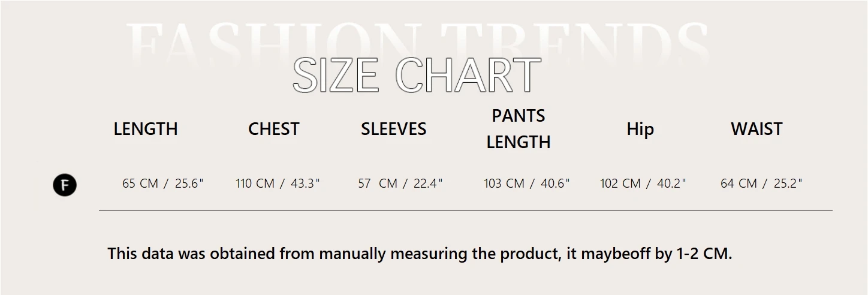This screenshot has width=868, height=295.
Task: Click the 103 CM pants length measurement
Action: point(504,183)
